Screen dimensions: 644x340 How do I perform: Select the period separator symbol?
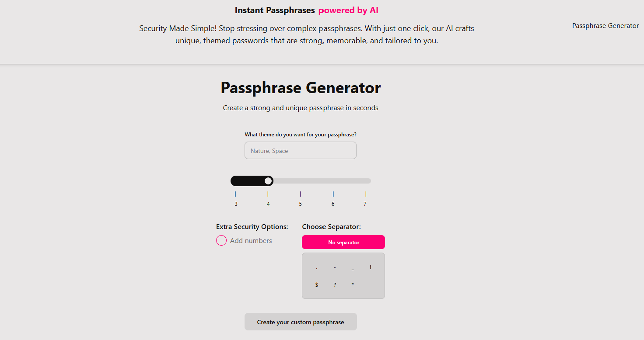coord(316,267)
